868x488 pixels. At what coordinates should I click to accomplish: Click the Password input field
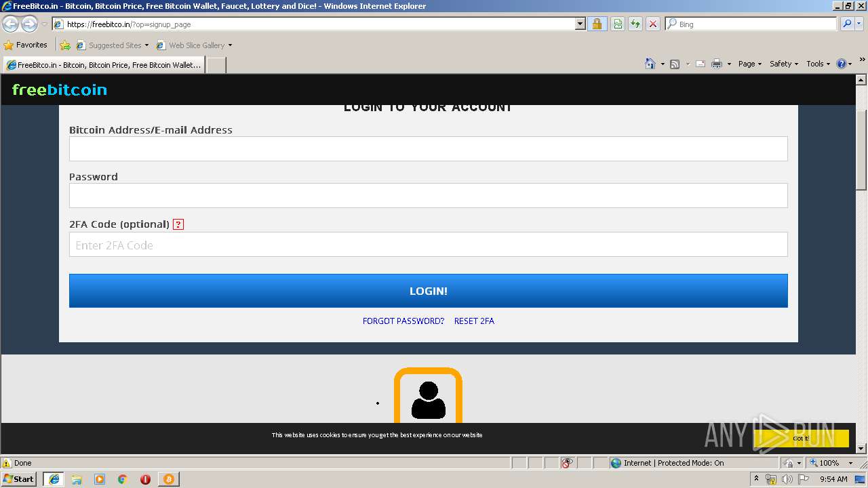click(x=428, y=195)
